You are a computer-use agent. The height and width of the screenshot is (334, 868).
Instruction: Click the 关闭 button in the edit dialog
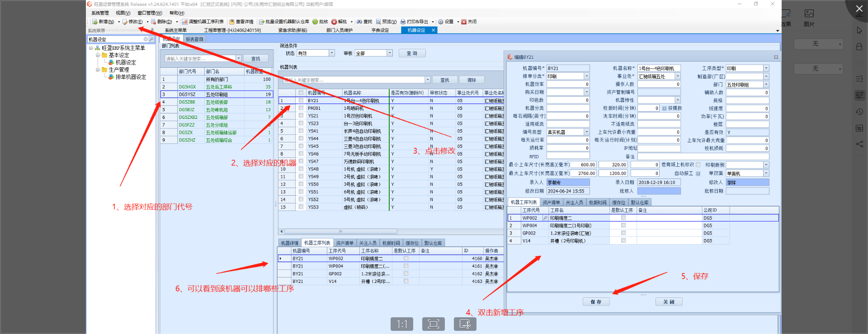[x=669, y=302]
